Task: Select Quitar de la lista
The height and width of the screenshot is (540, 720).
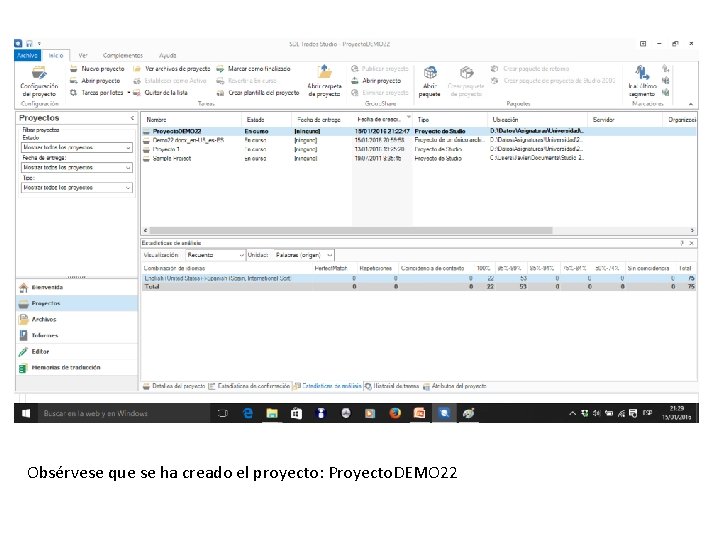Action: pyautogui.click(x=160, y=93)
